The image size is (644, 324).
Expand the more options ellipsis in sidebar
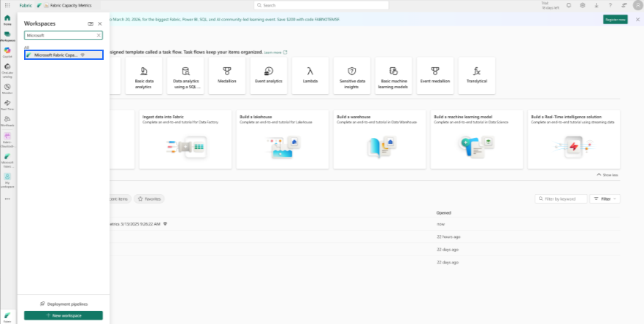(x=7, y=198)
